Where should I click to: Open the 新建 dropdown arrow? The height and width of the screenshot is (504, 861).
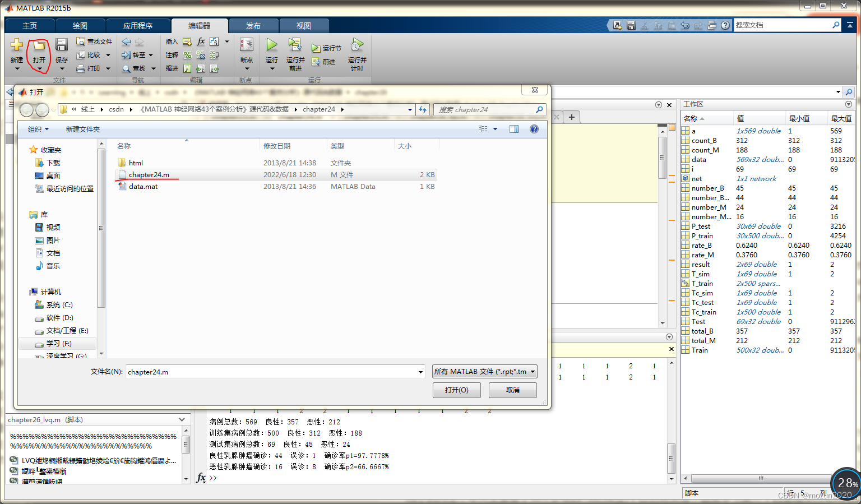tap(17, 69)
